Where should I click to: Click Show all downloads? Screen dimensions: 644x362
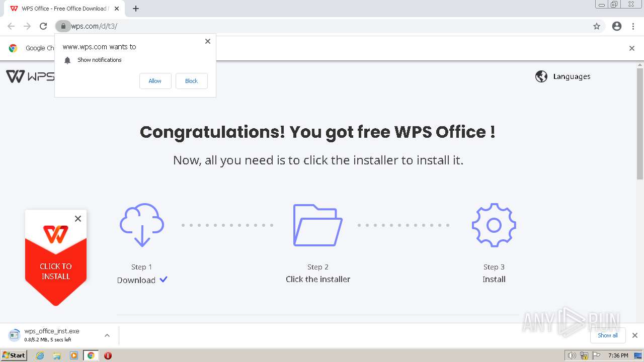[x=608, y=335]
